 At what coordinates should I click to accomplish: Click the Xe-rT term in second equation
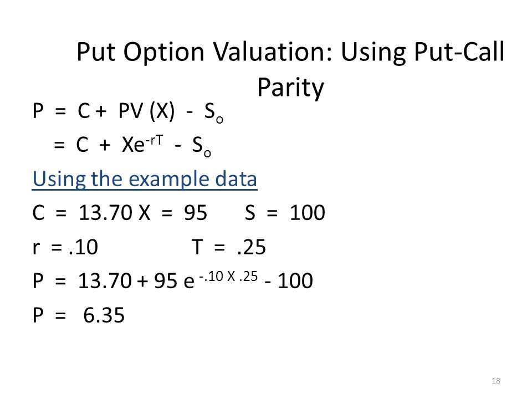point(142,144)
